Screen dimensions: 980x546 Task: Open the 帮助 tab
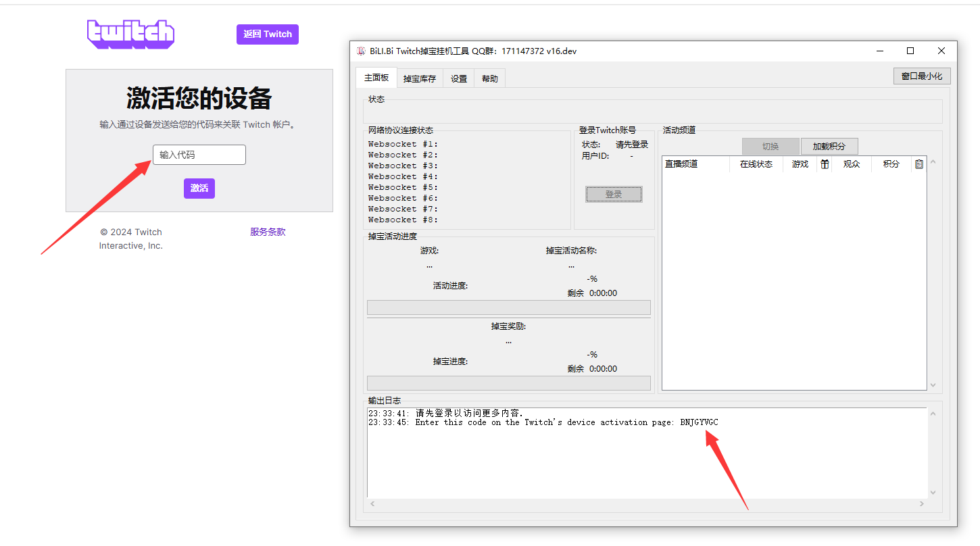coord(489,78)
